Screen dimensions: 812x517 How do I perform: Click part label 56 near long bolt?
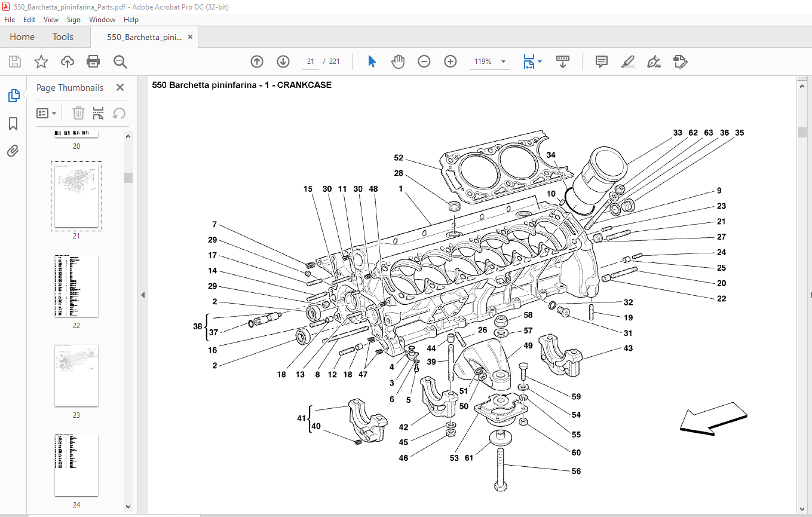pos(576,471)
